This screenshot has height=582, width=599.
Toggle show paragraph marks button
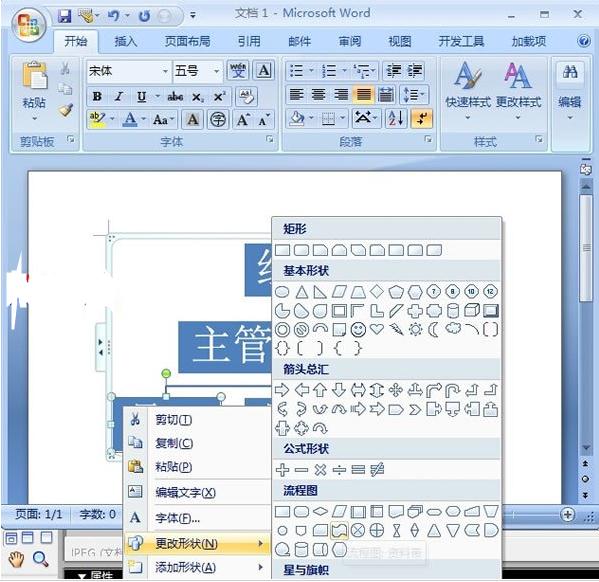click(x=422, y=119)
